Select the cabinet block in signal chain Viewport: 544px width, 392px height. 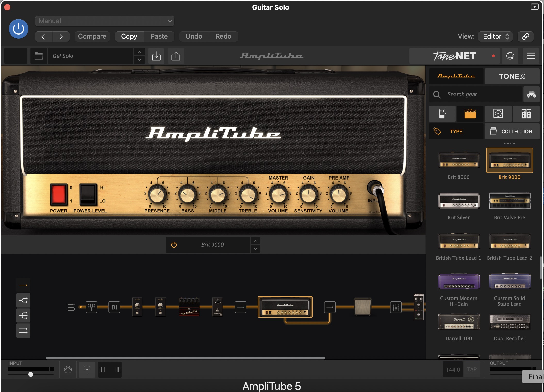362,306
